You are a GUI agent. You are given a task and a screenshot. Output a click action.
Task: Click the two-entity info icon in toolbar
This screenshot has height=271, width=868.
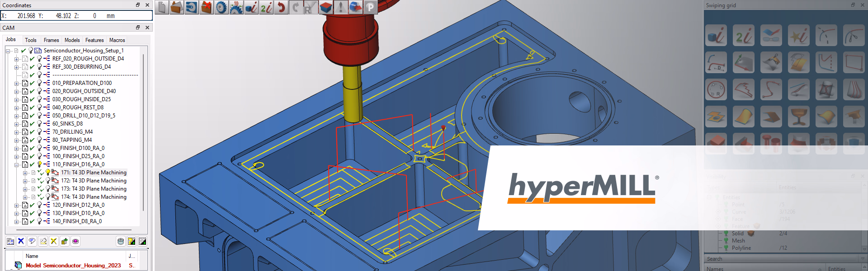click(266, 8)
